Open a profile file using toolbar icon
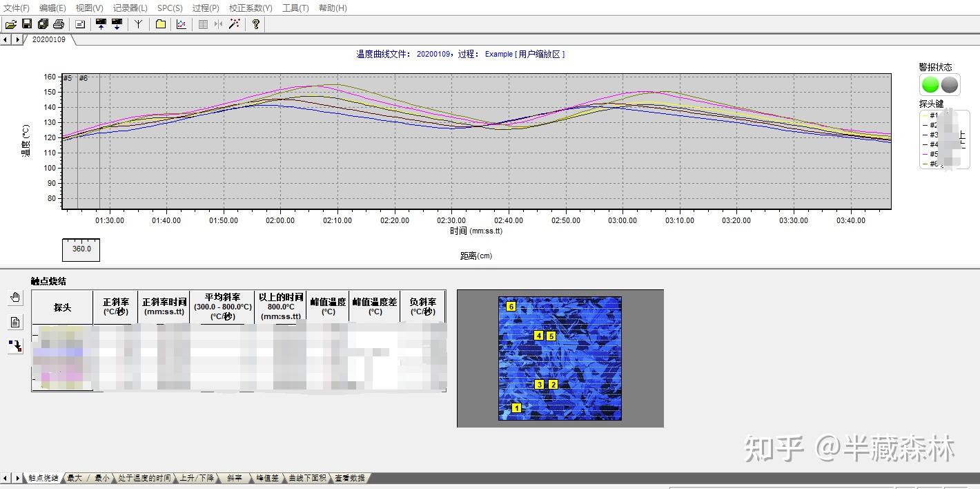Image resolution: width=980 pixels, height=489 pixels. [11, 24]
